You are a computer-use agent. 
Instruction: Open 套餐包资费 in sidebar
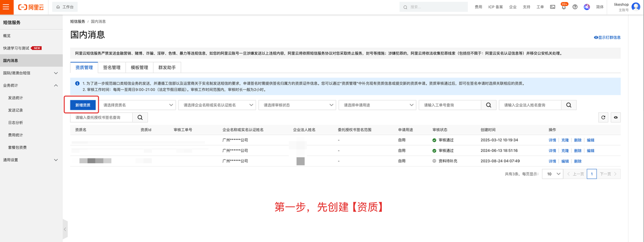[18, 147]
